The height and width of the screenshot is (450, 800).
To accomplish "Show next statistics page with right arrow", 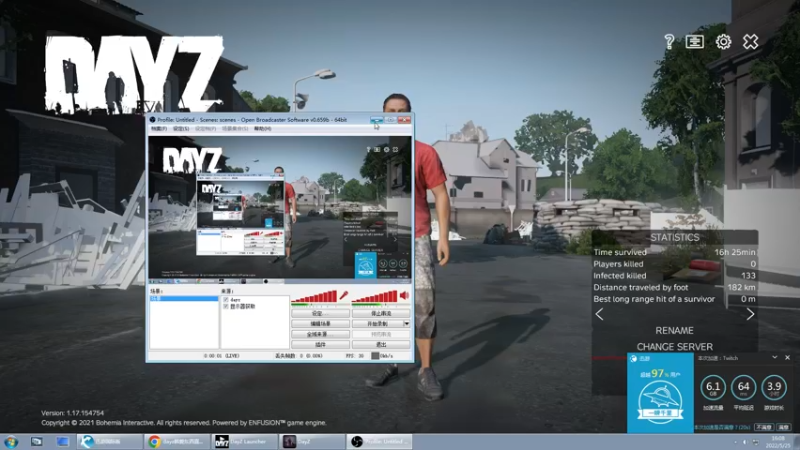I will point(750,314).
